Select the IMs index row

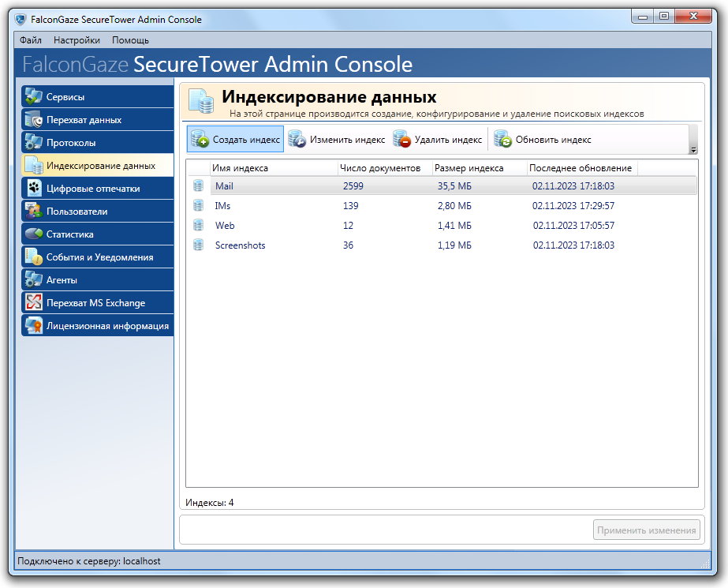click(x=442, y=206)
